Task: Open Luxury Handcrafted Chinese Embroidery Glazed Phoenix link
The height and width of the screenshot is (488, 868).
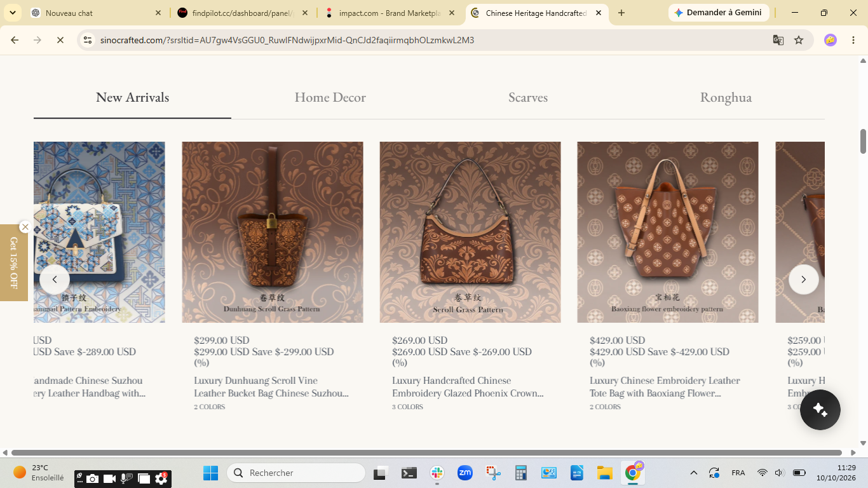Action: click(468, 387)
